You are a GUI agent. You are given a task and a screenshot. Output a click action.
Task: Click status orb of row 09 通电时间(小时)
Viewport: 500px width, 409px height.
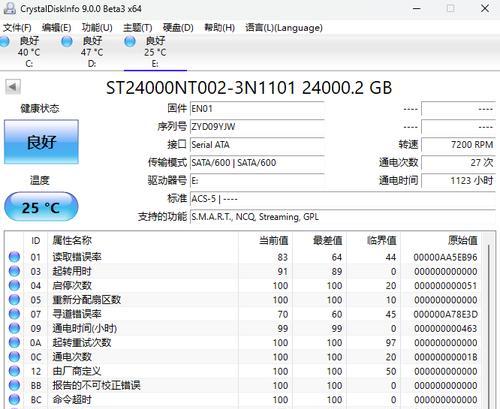click(x=14, y=328)
